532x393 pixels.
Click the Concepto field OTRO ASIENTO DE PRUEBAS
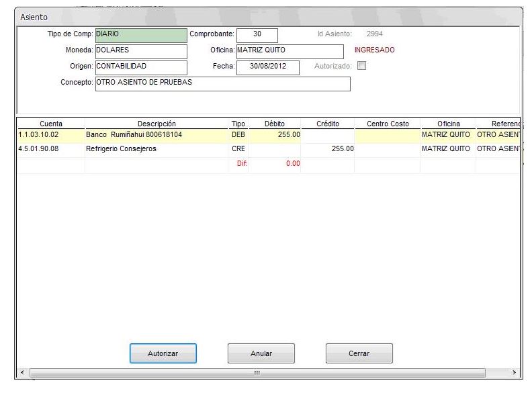(223, 84)
